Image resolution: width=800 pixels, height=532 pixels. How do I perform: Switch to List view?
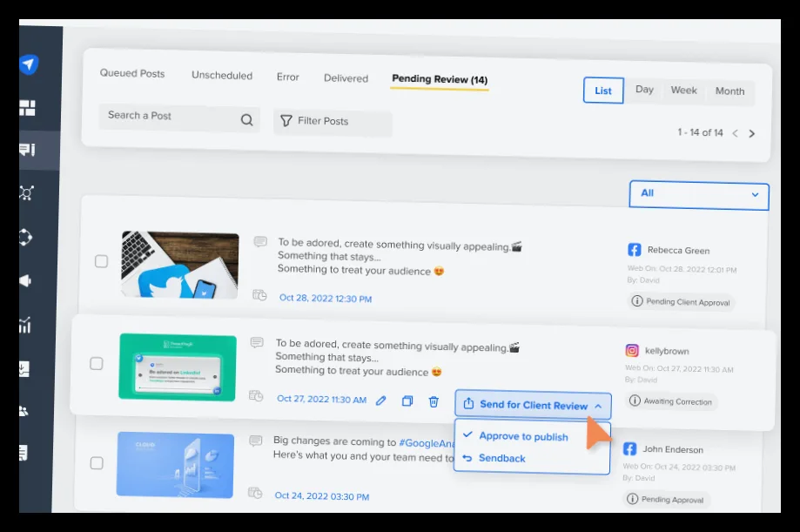tap(603, 91)
